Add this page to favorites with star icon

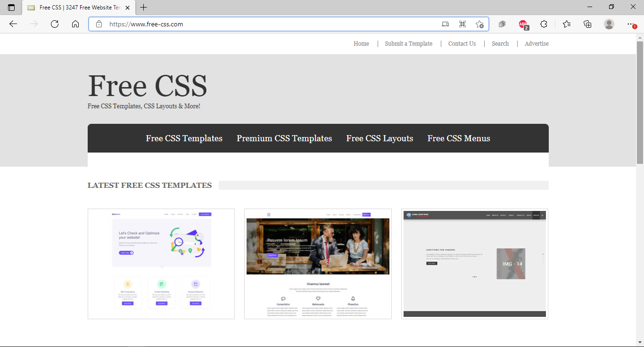click(479, 24)
